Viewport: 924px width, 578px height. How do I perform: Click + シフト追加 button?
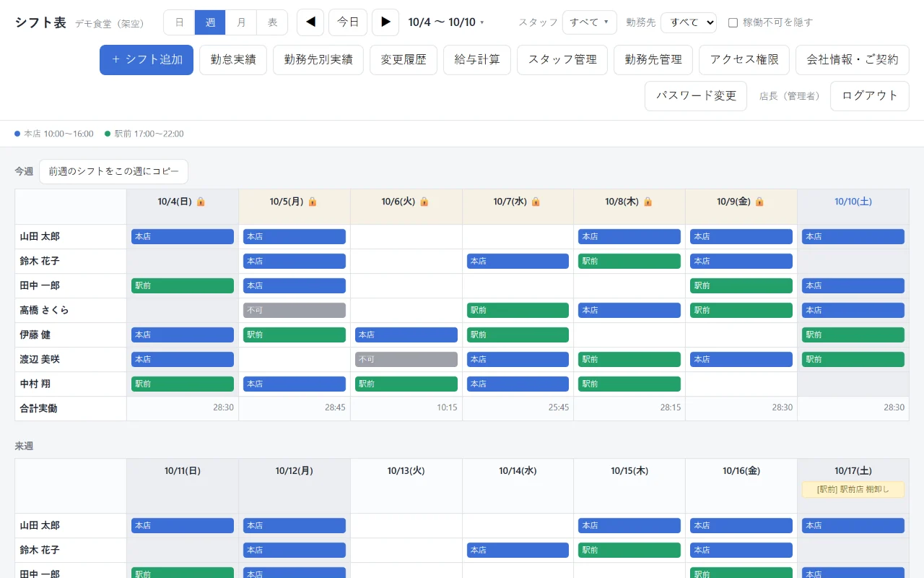[x=147, y=60]
